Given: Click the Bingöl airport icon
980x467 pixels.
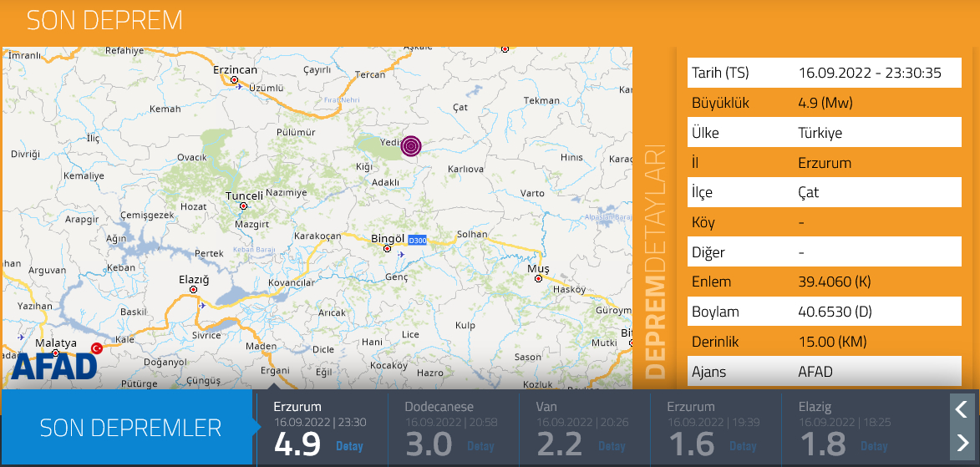Looking at the screenshot, I should pyautogui.click(x=403, y=254).
